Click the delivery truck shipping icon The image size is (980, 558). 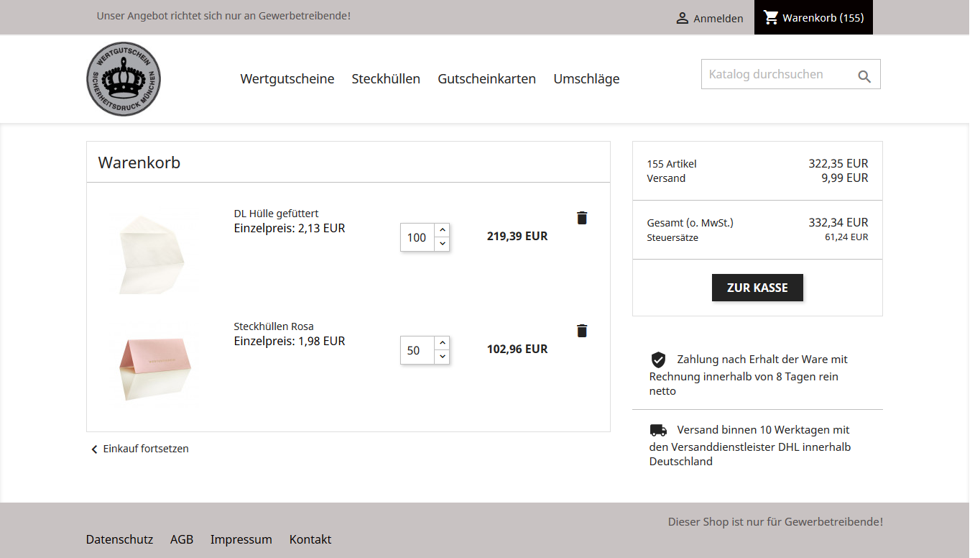658,430
